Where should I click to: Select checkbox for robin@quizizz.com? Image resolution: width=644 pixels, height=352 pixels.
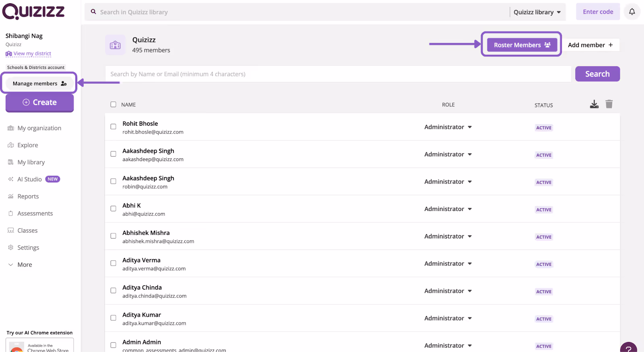[x=113, y=181]
